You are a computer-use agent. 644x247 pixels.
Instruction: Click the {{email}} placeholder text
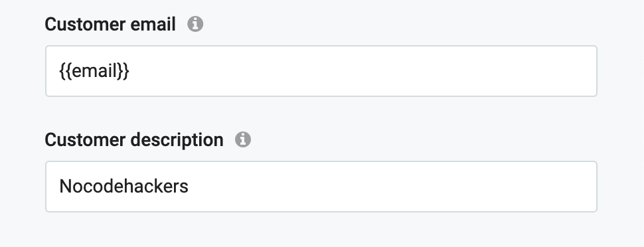pos(94,71)
